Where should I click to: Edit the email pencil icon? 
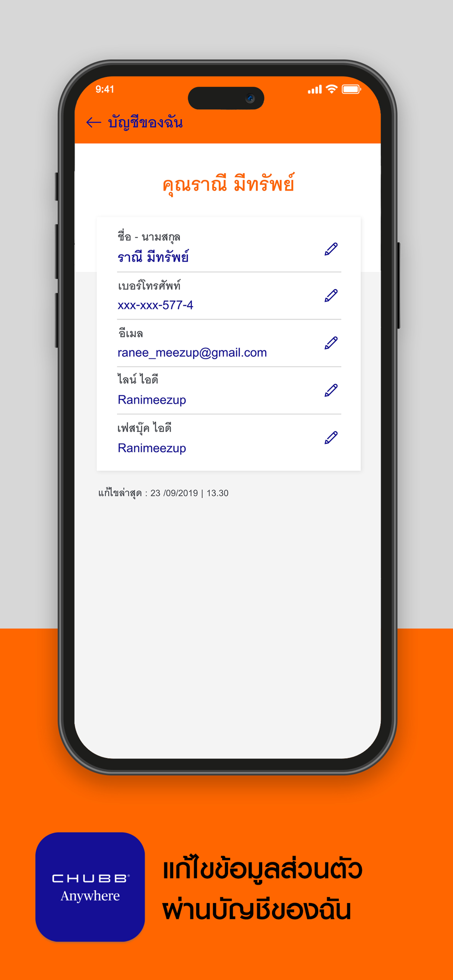point(331,343)
